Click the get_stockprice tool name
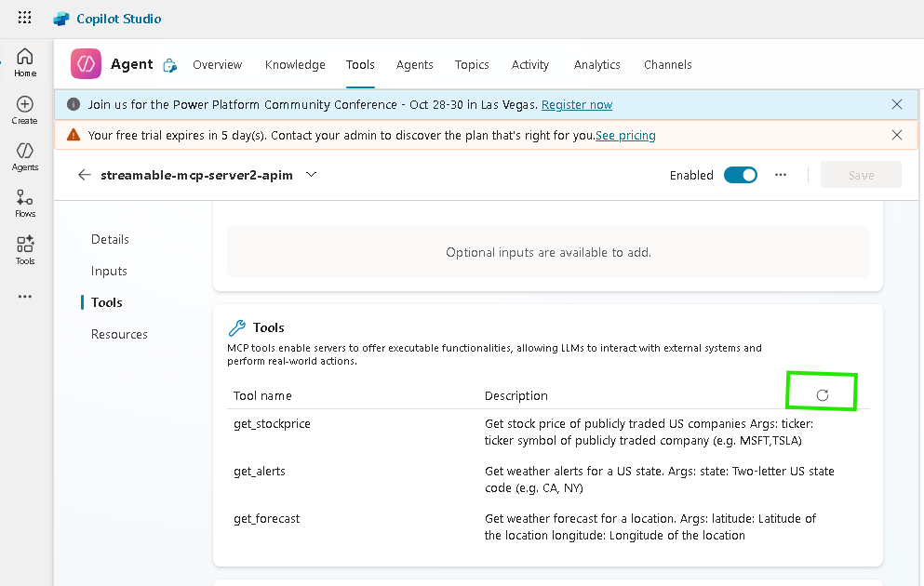The width and height of the screenshot is (924, 586). coord(272,423)
